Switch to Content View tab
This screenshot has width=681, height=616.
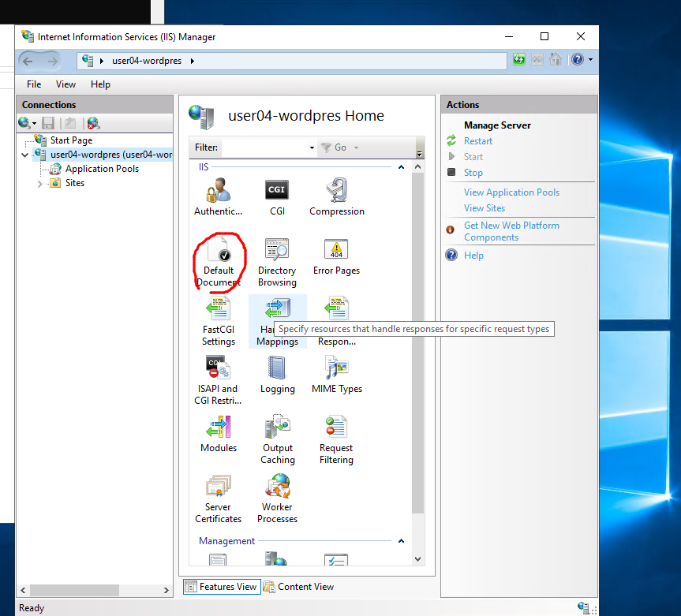[299, 587]
